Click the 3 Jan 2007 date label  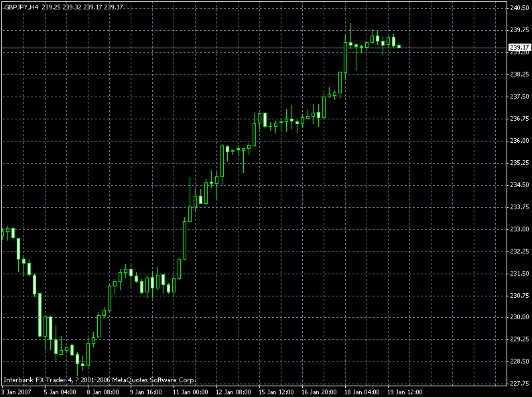click(17, 391)
